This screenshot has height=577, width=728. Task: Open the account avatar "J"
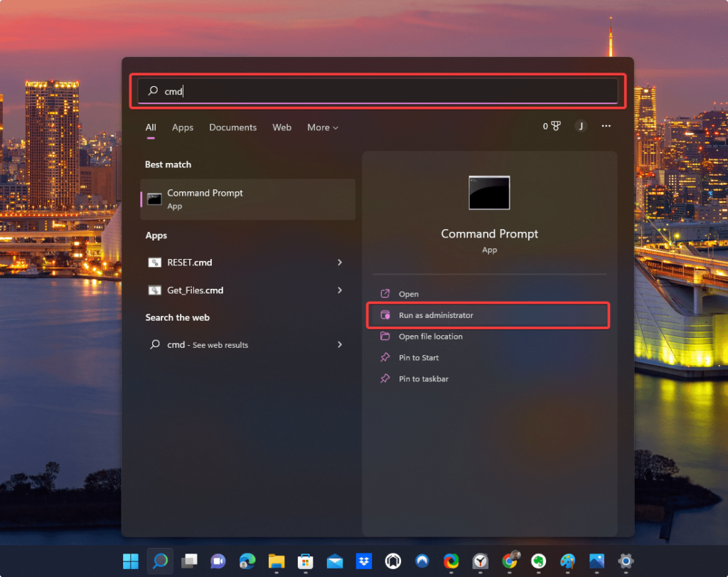tap(581, 126)
